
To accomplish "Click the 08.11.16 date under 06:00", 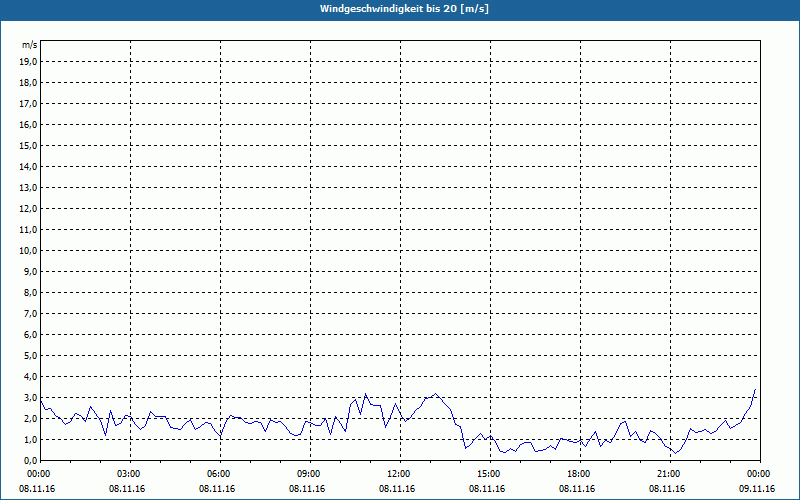I will [217, 489].
